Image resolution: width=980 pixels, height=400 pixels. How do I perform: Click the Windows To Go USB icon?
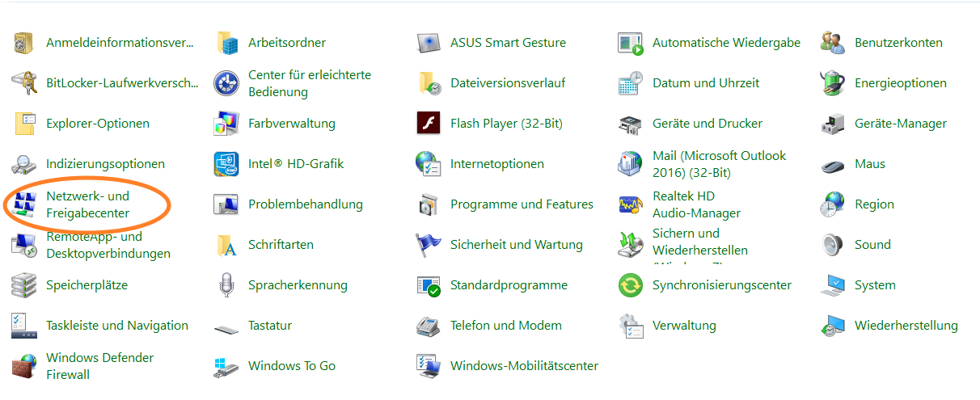[226, 366]
